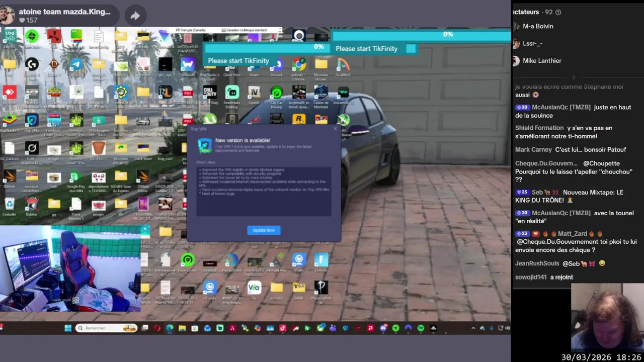Click the 157 likes heart counter
Screen dimensions: 644x362
[x=28, y=20]
